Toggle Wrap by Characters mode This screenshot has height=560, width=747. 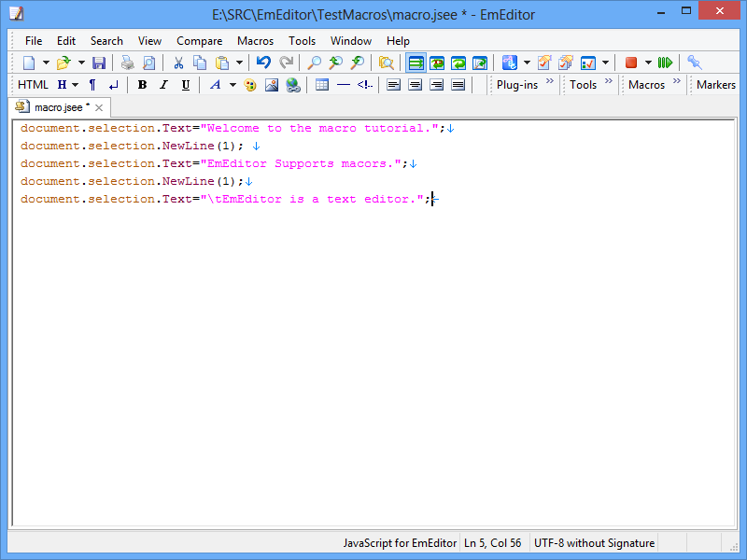pyautogui.click(x=437, y=63)
